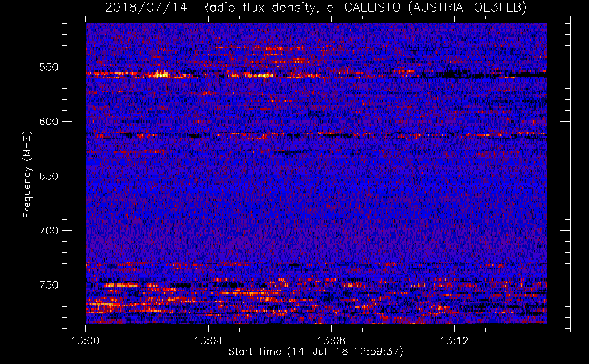Select the 550 frequency tick label
The height and width of the screenshot is (364, 589).
49,67
